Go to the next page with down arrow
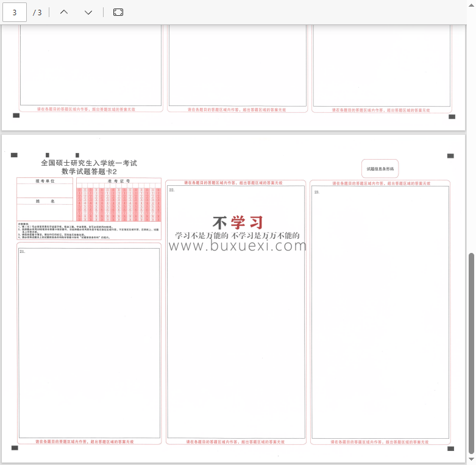Viewport: 476px width, 465px height. (x=88, y=12)
